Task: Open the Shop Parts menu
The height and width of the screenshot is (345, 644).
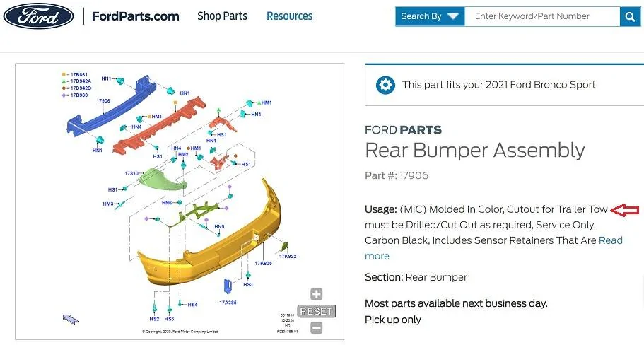Action: coord(222,16)
